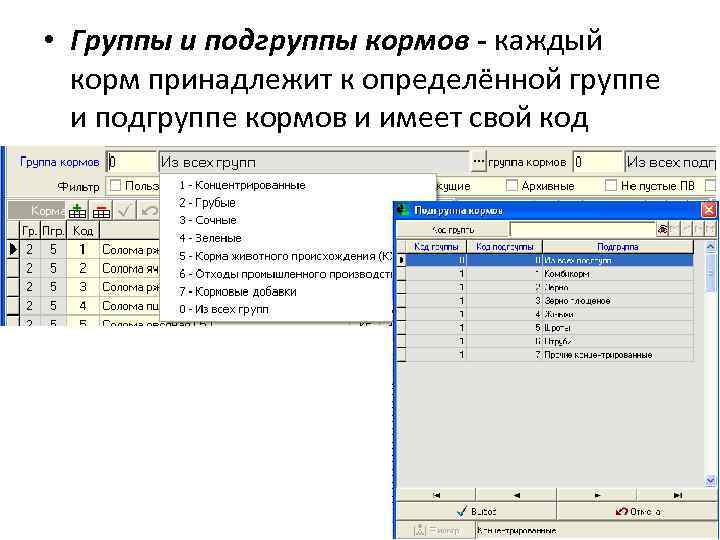This screenshot has height=540, width=720.
Task: Delete row using the red table-minus icon
Action: pos(101,211)
